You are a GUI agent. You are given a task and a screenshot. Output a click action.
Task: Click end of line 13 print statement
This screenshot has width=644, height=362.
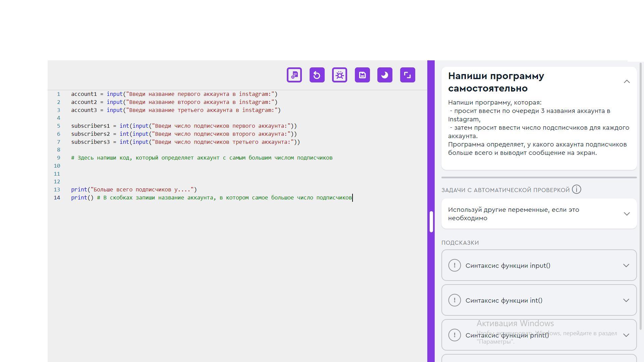coord(197,190)
